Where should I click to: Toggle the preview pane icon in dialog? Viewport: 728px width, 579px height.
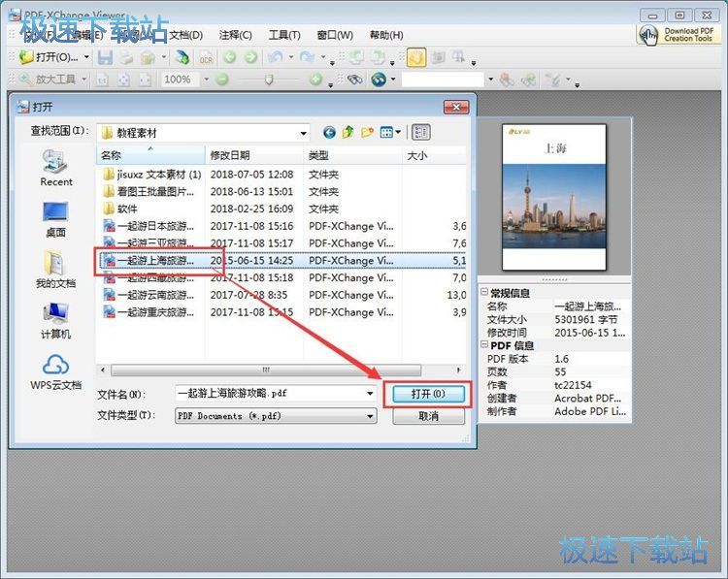point(421,133)
